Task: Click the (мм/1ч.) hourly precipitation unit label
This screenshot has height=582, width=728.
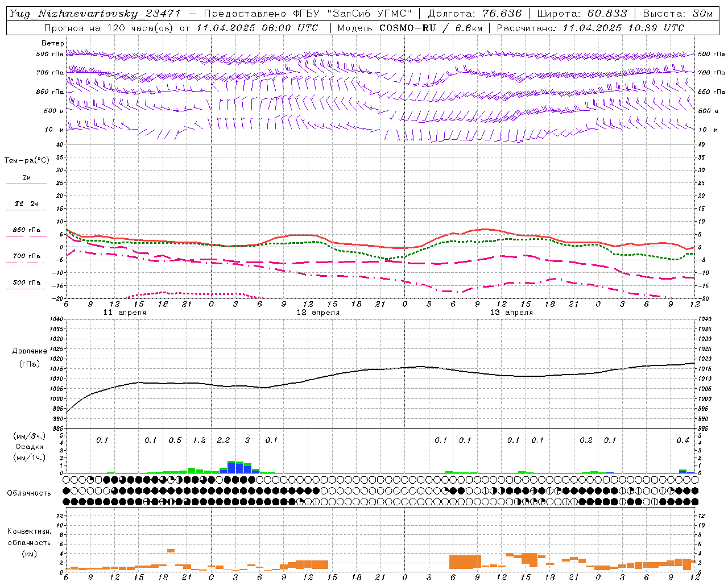Action: click(30, 458)
